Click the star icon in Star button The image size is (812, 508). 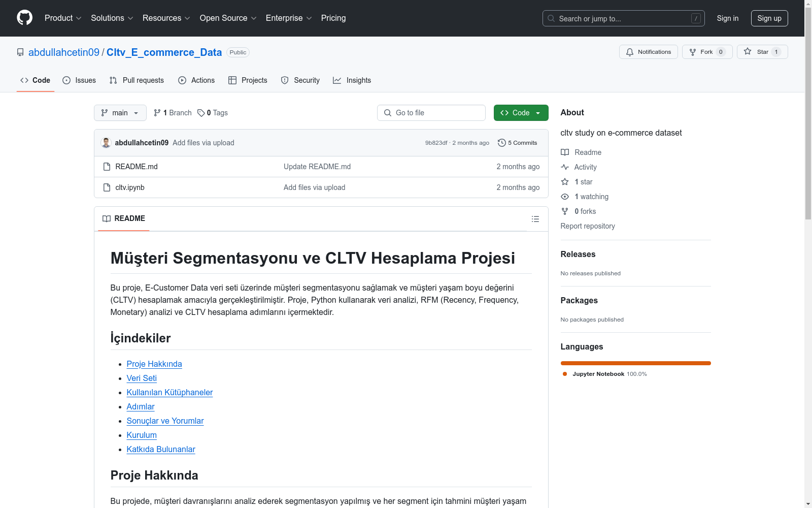[748, 51]
